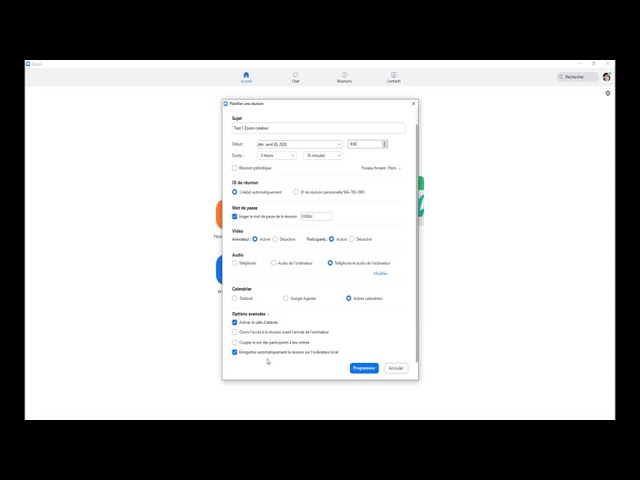This screenshot has height=480, width=640.
Task: Check mute participants on entry
Action: pyautogui.click(x=235, y=342)
